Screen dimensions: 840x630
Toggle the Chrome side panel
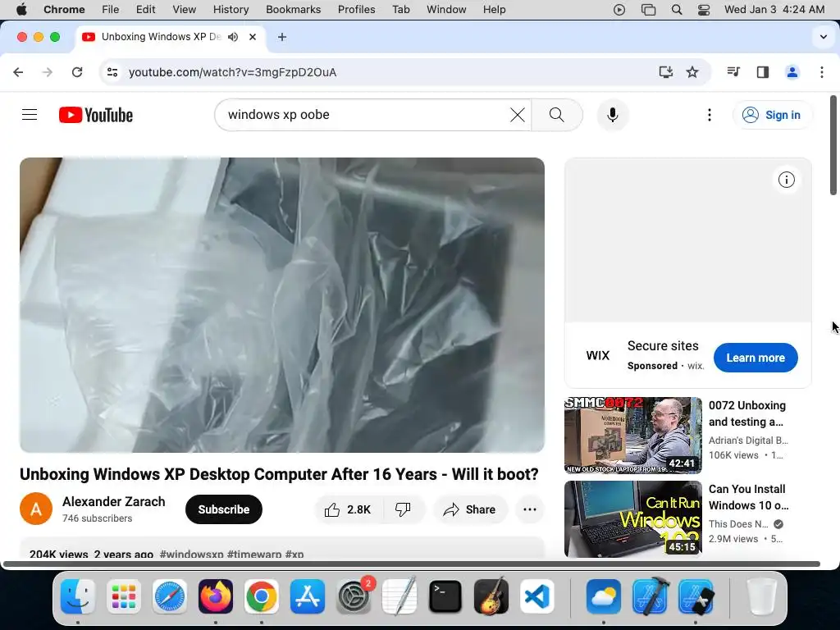tap(763, 72)
